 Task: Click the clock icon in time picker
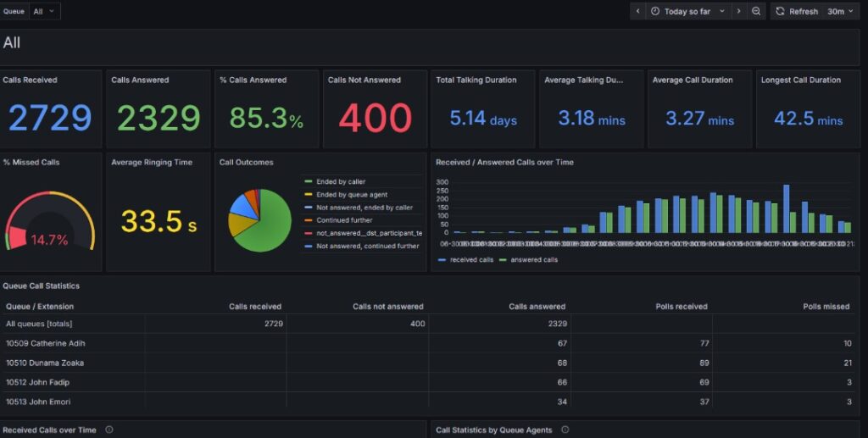point(655,11)
